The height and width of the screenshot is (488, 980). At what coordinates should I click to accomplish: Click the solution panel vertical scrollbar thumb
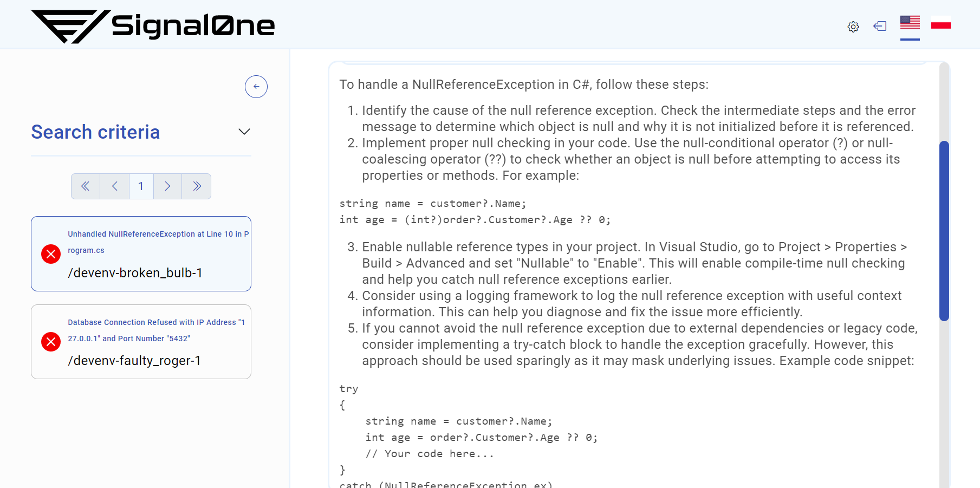(x=944, y=231)
